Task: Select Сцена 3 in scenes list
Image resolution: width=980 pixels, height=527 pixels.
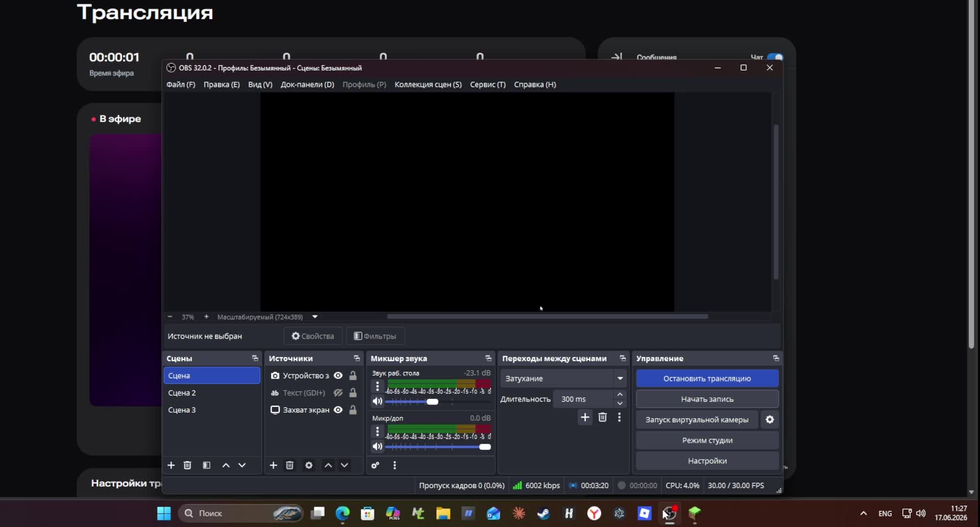Action: point(211,410)
